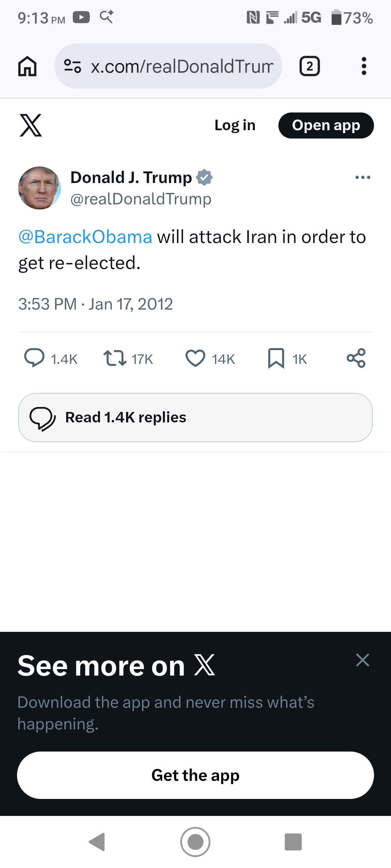Tap the X logo at top left
391x868 pixels.
pos(31,125)
